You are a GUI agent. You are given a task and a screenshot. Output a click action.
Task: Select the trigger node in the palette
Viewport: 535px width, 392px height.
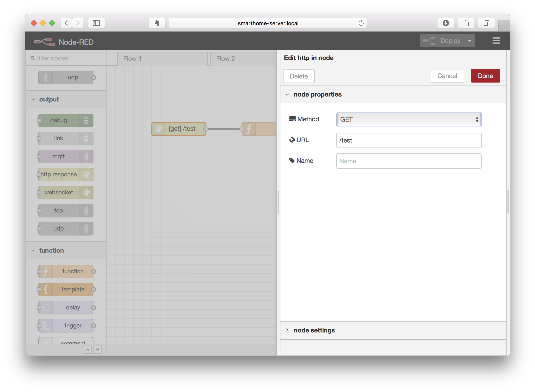click(x=66, y=325)
